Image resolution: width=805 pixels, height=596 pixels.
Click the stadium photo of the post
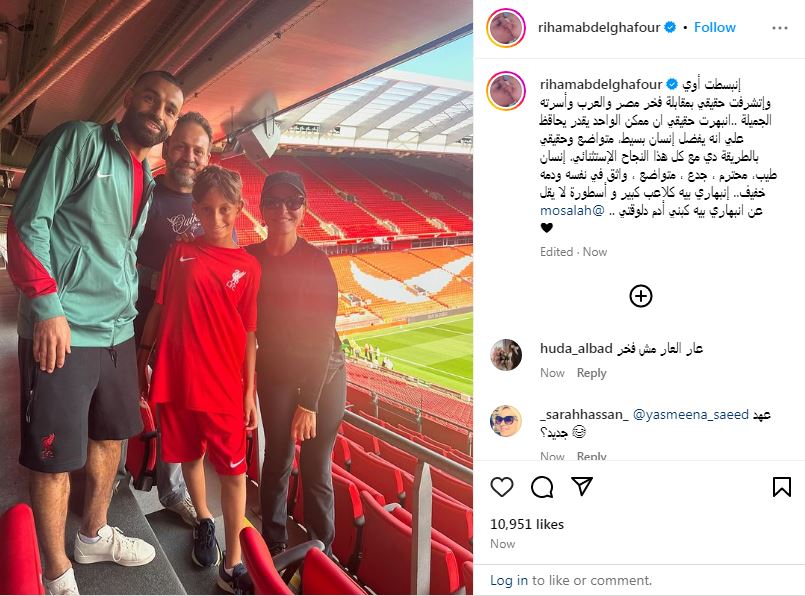236,298
